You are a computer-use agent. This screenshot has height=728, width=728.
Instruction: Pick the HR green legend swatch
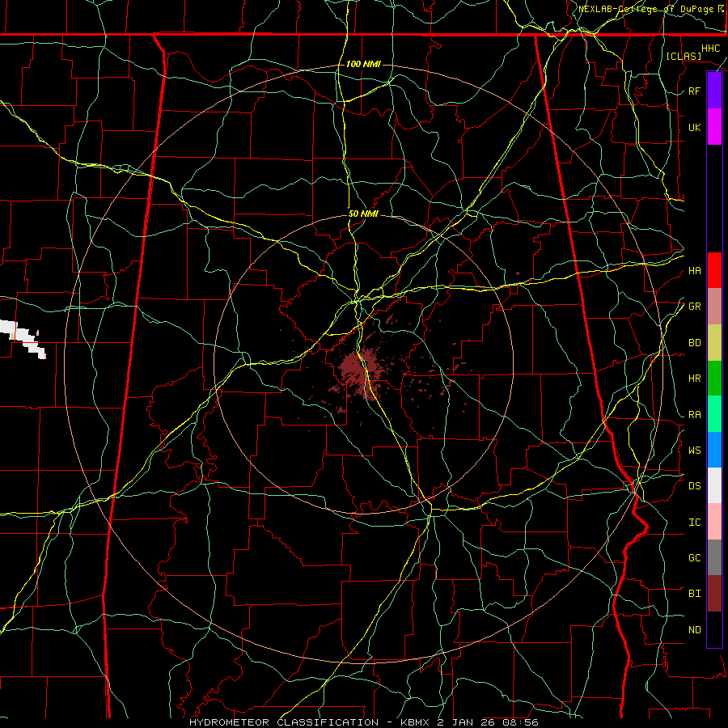[x=714, y=379]
